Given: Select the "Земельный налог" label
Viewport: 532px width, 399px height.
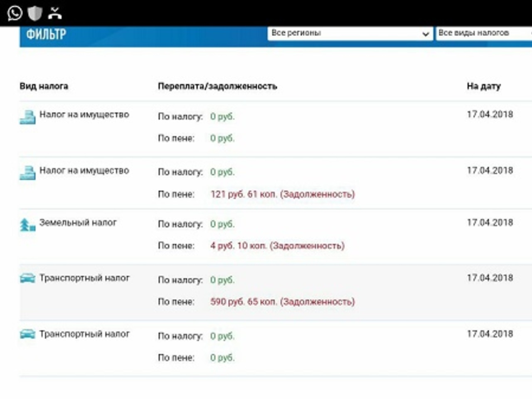Looking at the screenshot, I should 78,223.
